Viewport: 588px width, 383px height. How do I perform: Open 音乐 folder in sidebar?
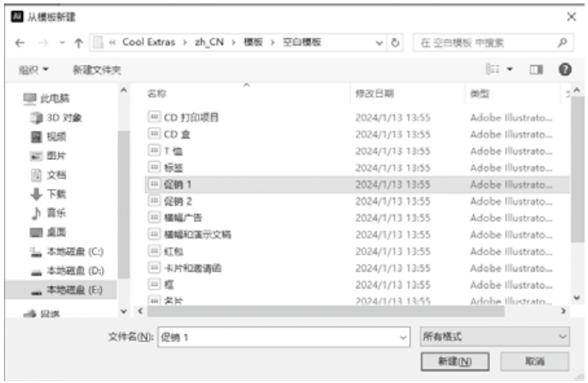[x=48, y=213]
